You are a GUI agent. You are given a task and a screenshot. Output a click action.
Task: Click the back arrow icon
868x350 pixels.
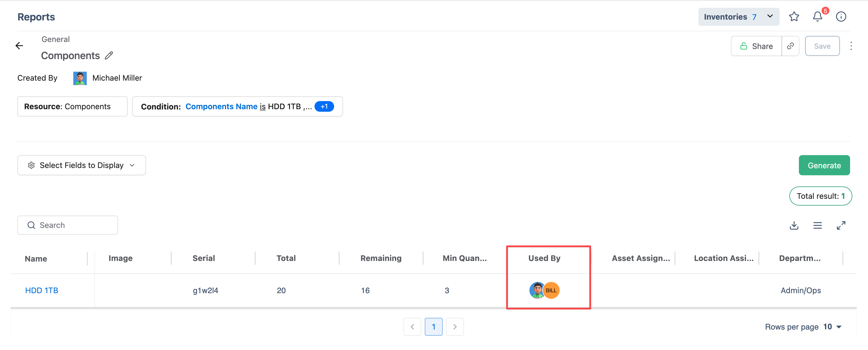tap(19, 46)
